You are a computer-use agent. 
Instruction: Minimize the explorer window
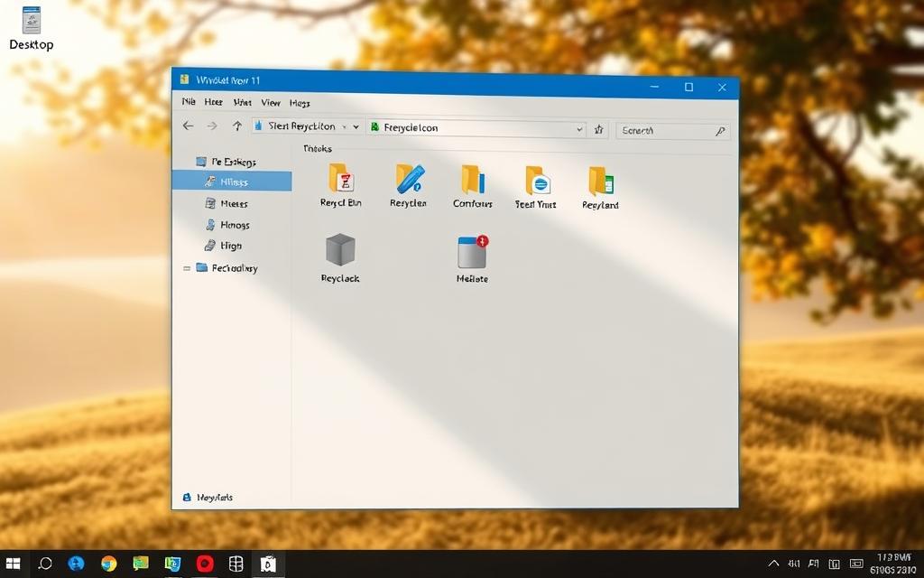tap(654, 87)
